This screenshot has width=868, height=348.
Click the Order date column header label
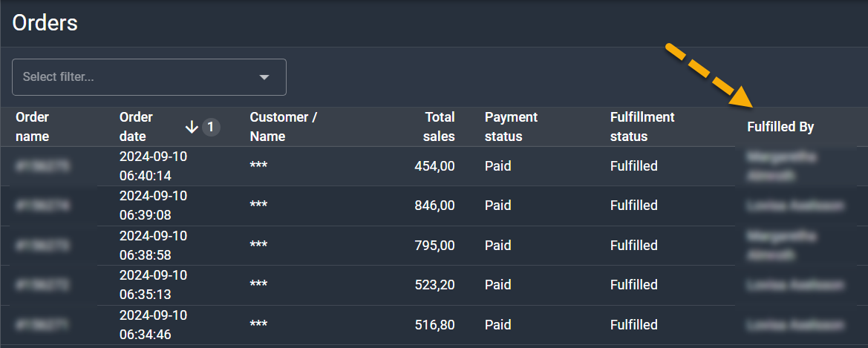pos(136,127)
